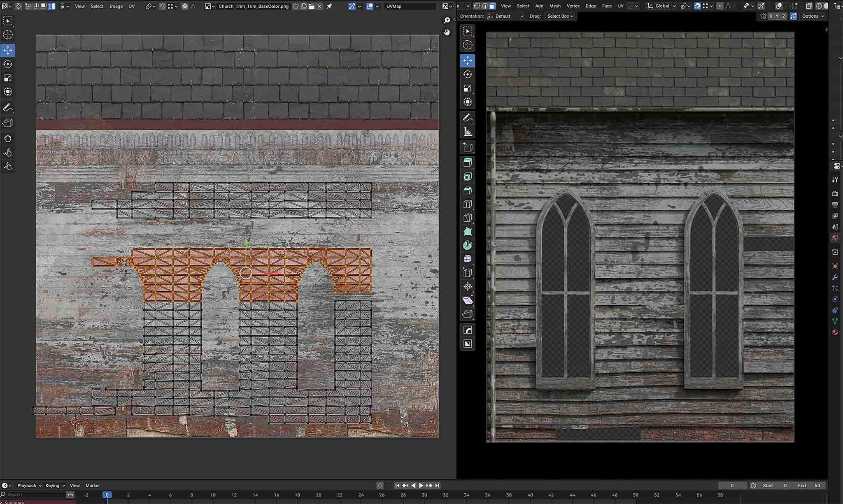
Task: Pick the Extrude Region tool
Action: tap(468, 163)
